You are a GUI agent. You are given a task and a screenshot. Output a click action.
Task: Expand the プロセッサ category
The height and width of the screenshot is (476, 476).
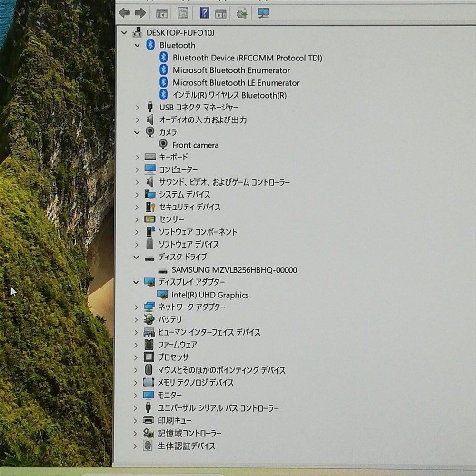136,357
